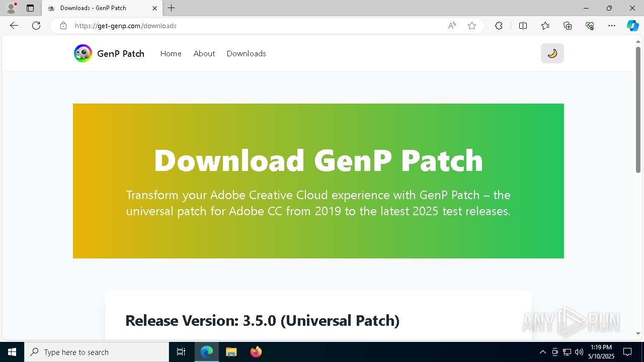This screenshot has height=362, width=644.
Task: Open Microsoft Edge from the taskbar
Action: point(207,352)
